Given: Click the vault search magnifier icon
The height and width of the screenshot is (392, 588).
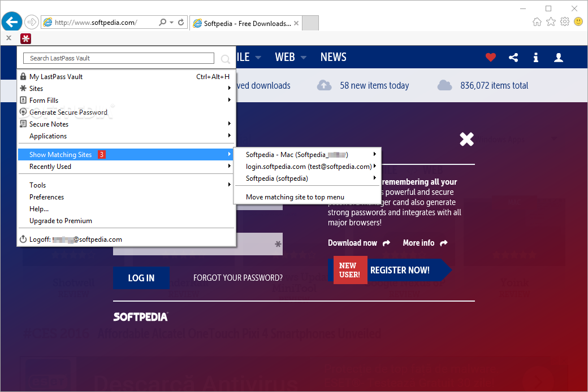Looking at the screenshot, I should [x=226, y=59].
